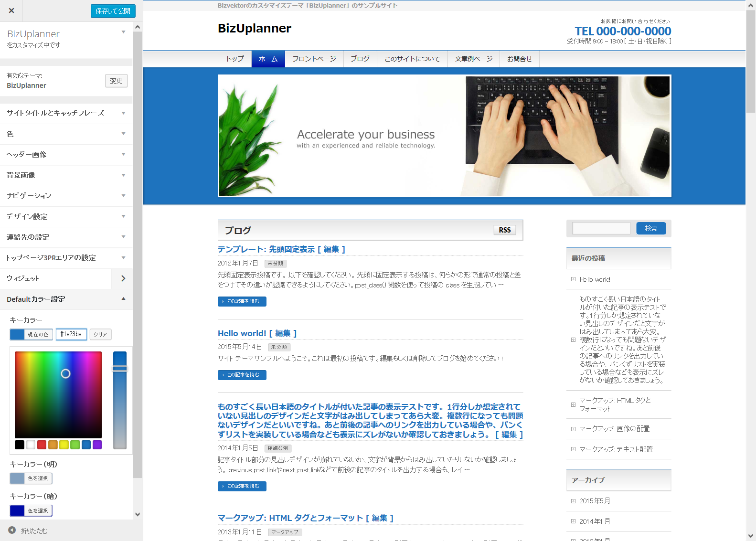Click the 変更 theme button
Image resolution: width=756 pixels, height=541 pixels.
(x=116, y=81)
